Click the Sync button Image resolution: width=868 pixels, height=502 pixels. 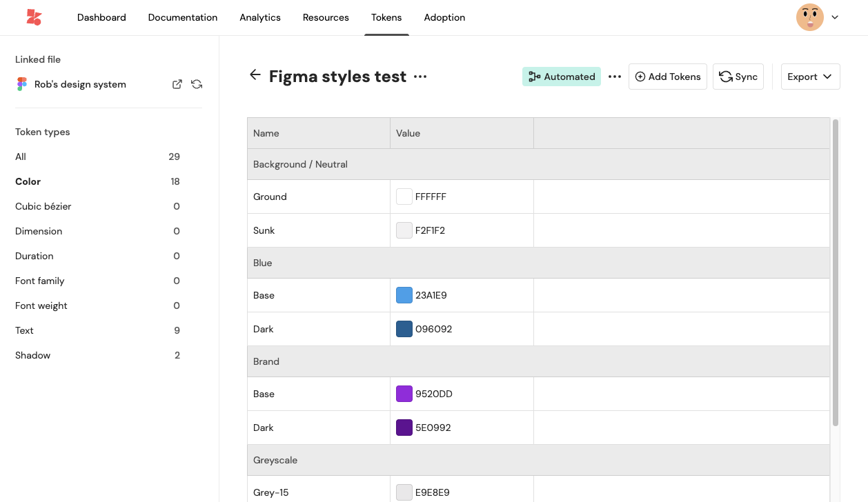click(x=738, y=77)
